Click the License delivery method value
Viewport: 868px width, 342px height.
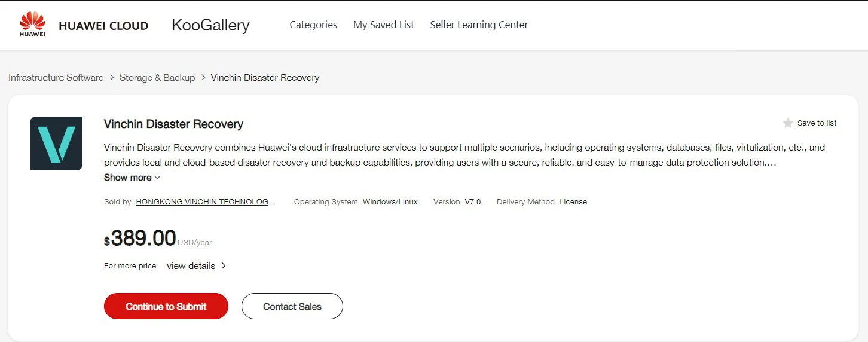pos(573,202)
